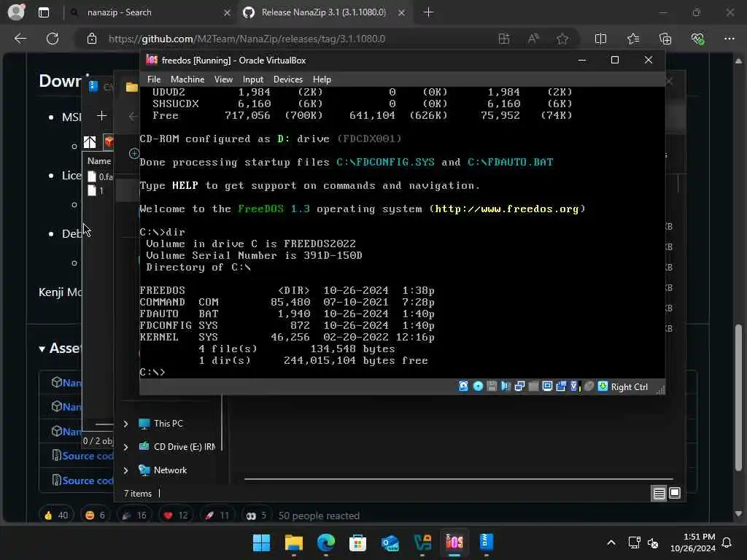
Task: Switch to the Release NanaZip 3.1 browser tab
Action: click(x=324, y=12)
